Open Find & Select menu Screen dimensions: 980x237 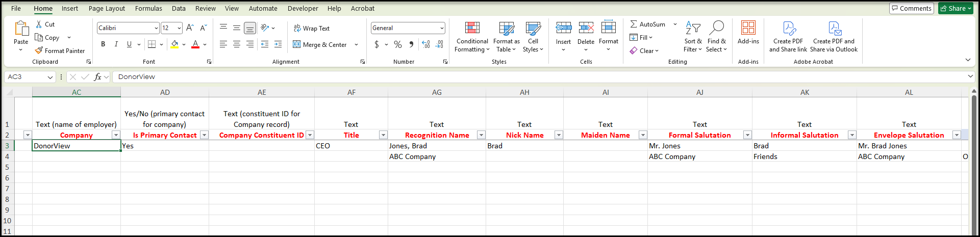(x=716, y=37)
